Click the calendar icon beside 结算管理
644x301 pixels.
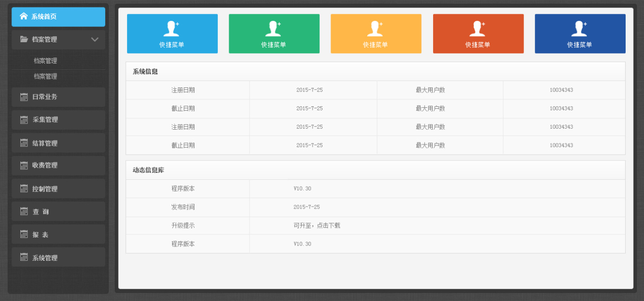pyautogui.click(x=24, y=143)
